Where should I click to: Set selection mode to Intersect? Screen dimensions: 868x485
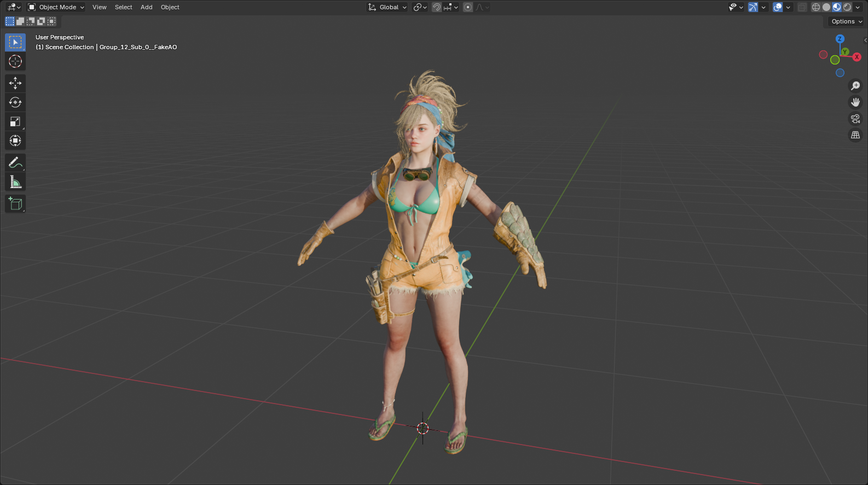[51, 21]
